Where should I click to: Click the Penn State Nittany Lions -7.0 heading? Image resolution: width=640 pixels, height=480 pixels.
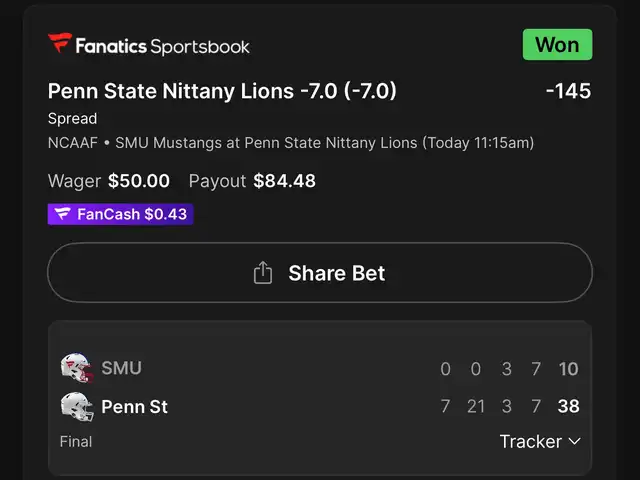(222, 91)
